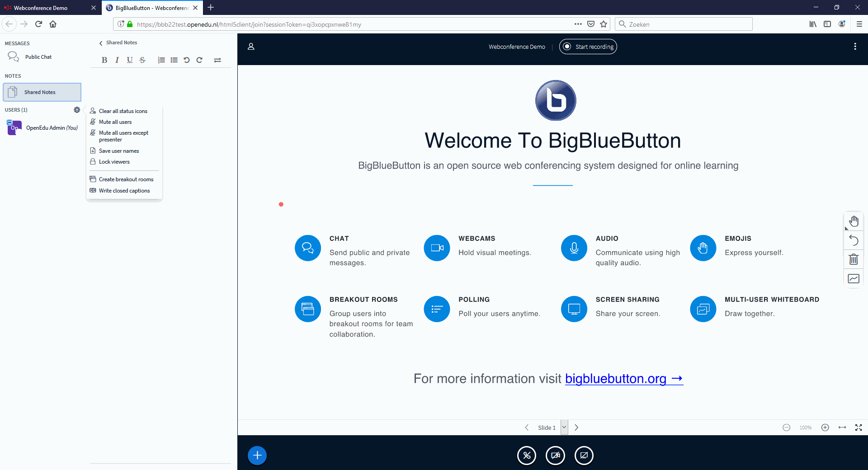Toggle the user list panel icon
This screenshot has height=470, width=868.
(x=251, y=47)
